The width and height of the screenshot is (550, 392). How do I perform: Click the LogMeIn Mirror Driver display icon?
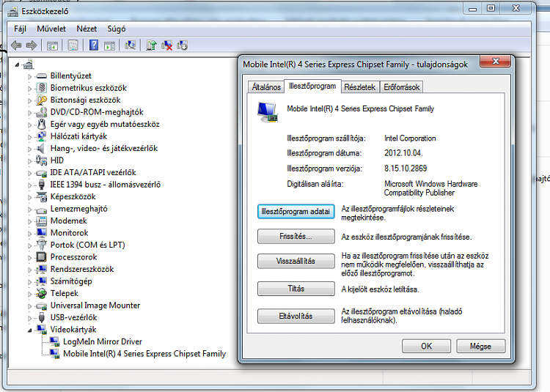click(x=55, y=341)
